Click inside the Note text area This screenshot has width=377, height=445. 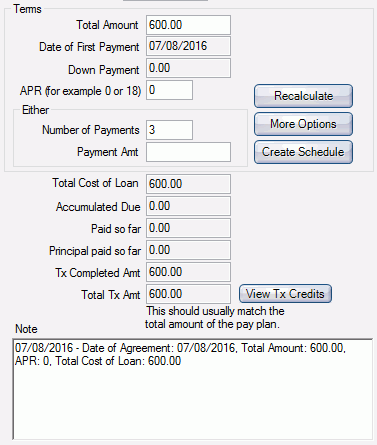click(193, 389)
